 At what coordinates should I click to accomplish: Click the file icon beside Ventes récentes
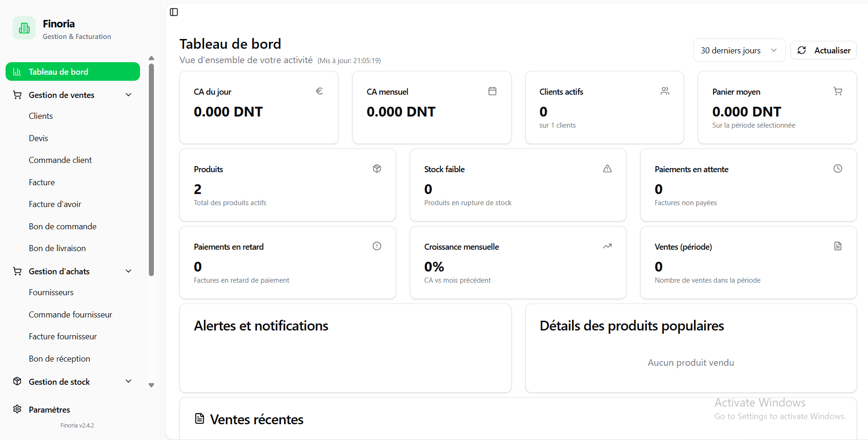[199, 419]
